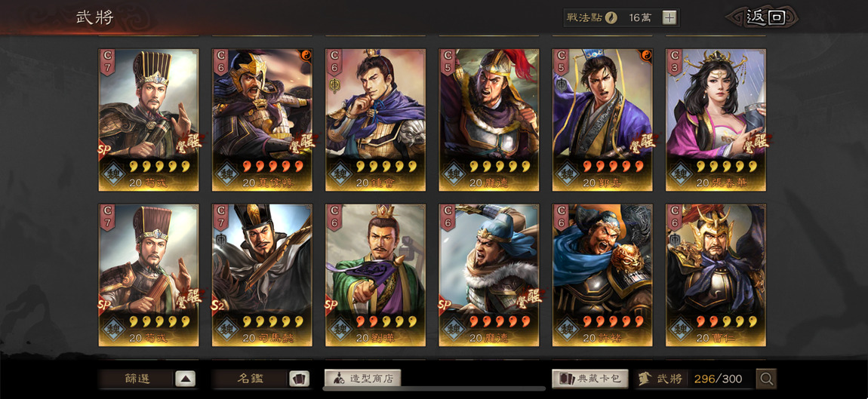Tap the 戰法點 flame coin icon

[611, 17]
